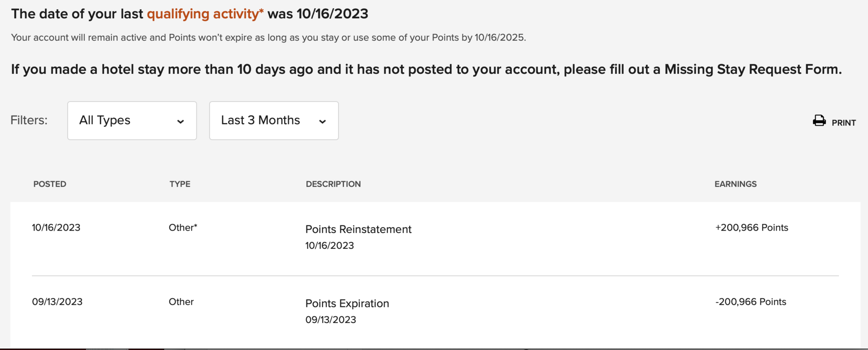This screenshot has width=868, height=350.
Task: Open the orange qualifying activity link
Action: tap(205, 14)
